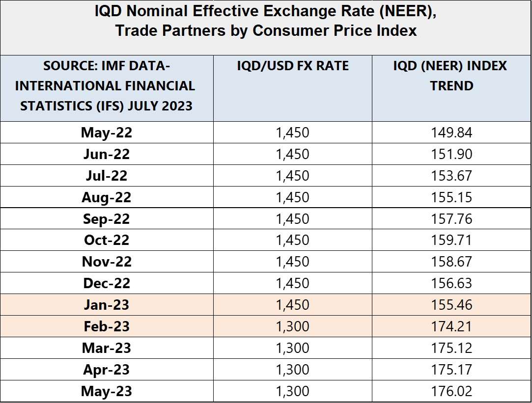Click the FX rate cell for Feb-23
Image resolution: width=532 pixels, height=403 pixels.
pyautogui.click(x=293, y=326)
